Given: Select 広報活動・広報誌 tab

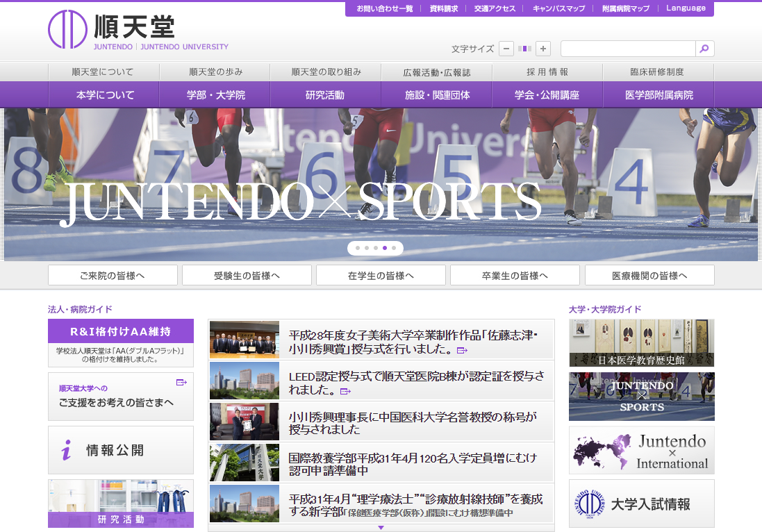Looking at the screenshot, I should [x=436, y=72].
